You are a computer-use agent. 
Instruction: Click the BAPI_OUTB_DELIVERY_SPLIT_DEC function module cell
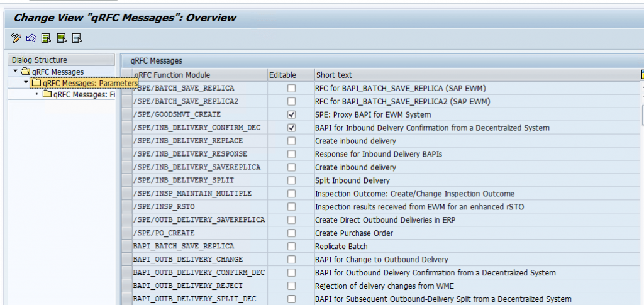pos(199,299)
